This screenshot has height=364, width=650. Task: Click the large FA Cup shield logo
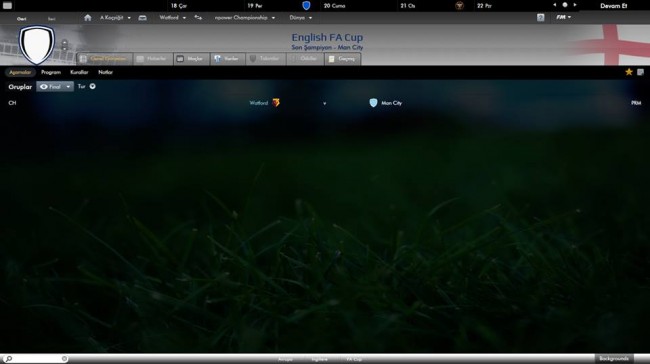coord(37,45)
